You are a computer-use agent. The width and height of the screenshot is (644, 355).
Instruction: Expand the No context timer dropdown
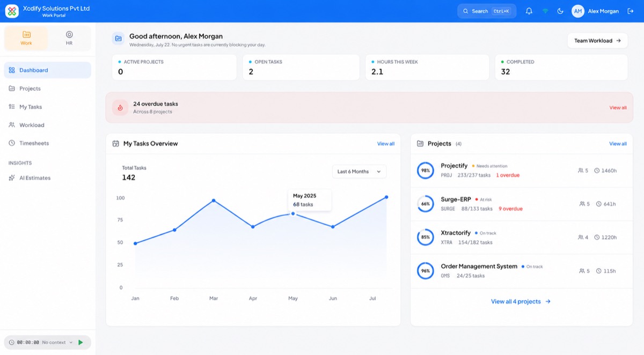coord(57,342)
